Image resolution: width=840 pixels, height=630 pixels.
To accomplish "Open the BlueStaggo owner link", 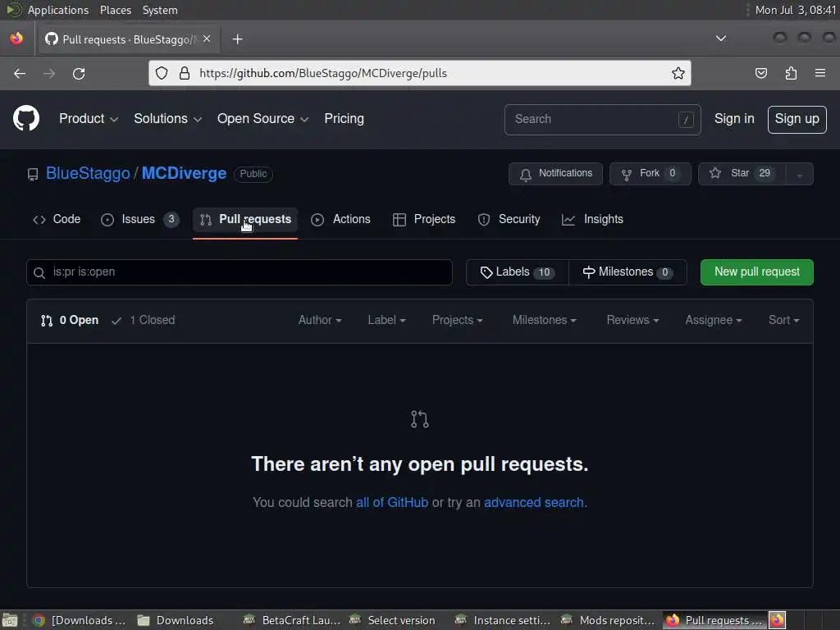I will point(88,174).
